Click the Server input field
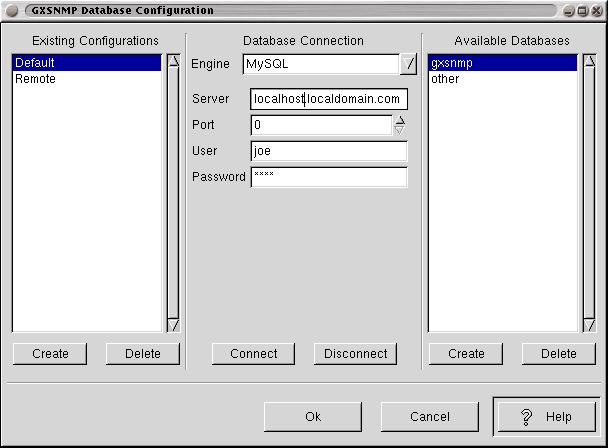The width and height of the screenshot is (608, 448). pos(329,99)
